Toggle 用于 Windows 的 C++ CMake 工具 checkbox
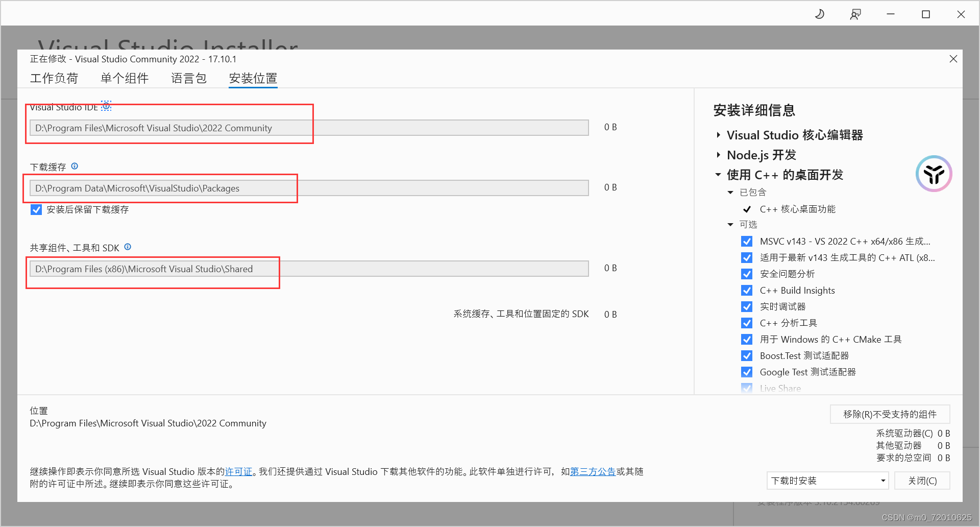 [747, 339]
